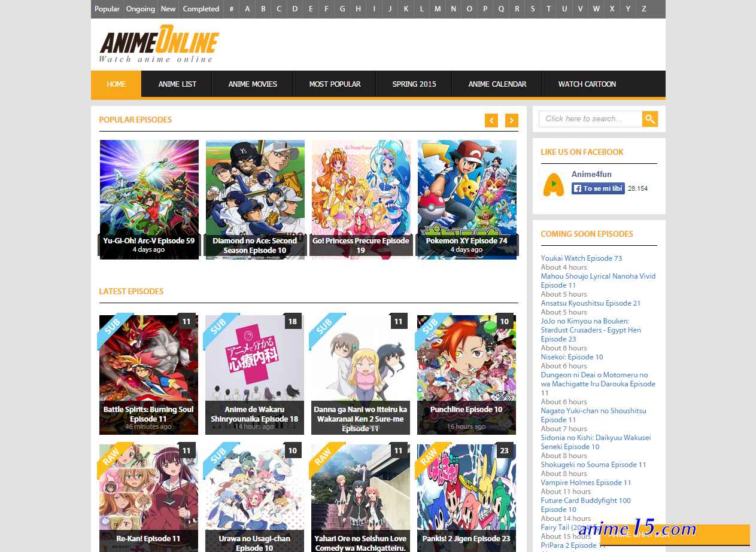The height and width of the screenshot is (552, 756).
Task: Select the Completed filter in top bar
Action: (201, 9)
